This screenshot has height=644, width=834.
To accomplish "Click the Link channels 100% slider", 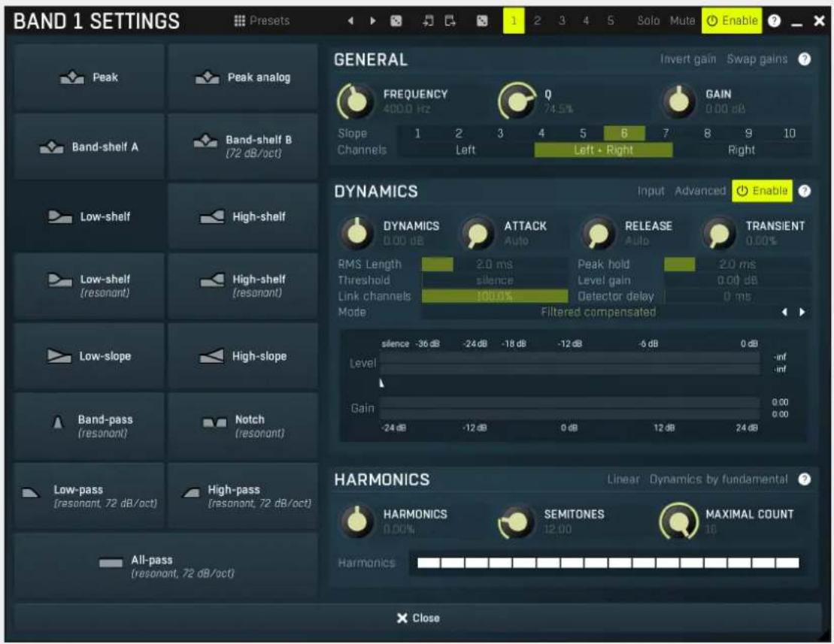I will pyautogui.click(x=495, y=296).
